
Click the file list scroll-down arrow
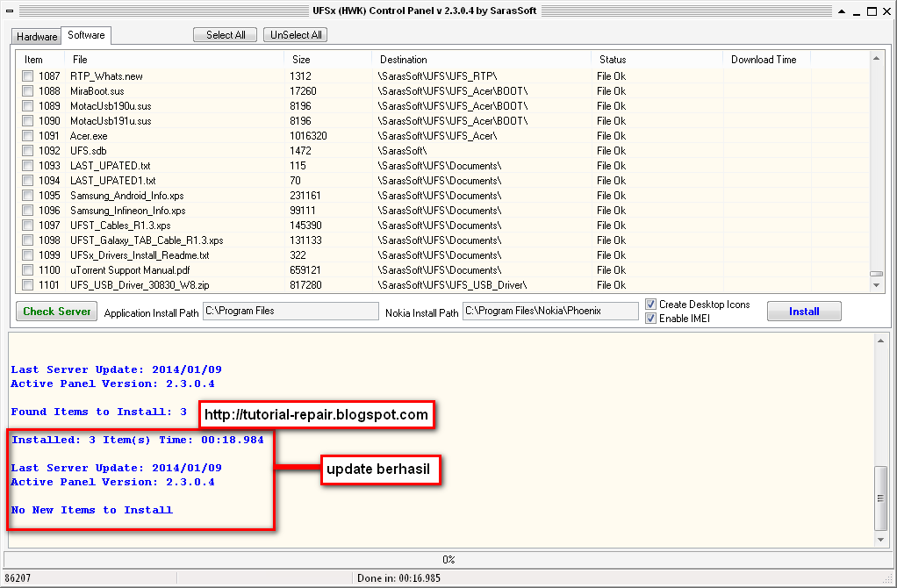[877, 285]
